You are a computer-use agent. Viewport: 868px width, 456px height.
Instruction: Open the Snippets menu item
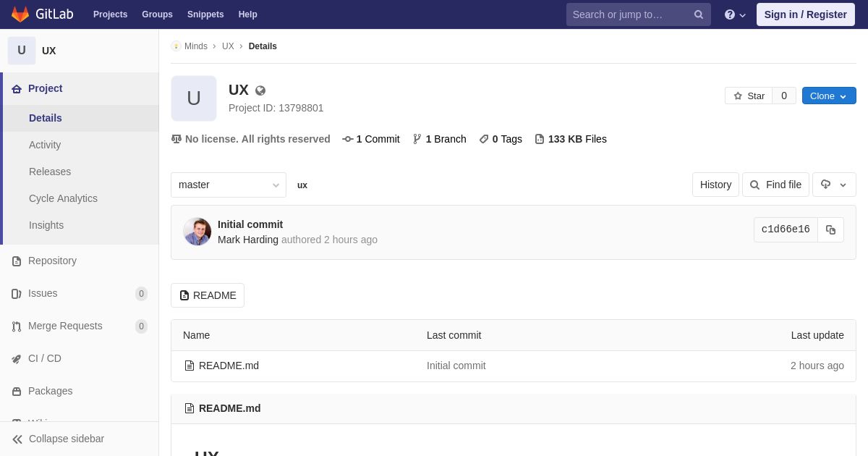[205, 14]
